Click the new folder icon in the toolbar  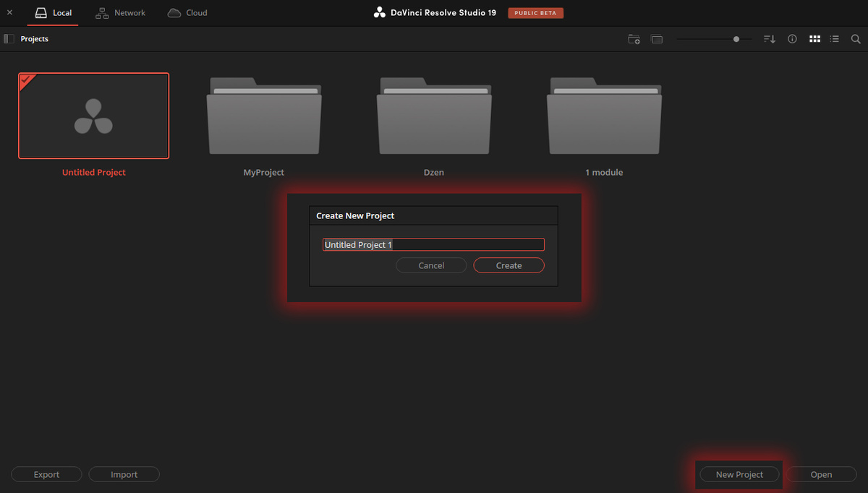[634, 39]
